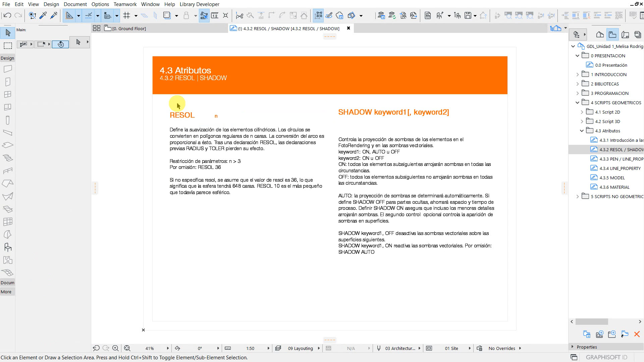Activate the inject parameters syringe tool
The width and height of the screenshot is (644, 362).
coord(54,15)
